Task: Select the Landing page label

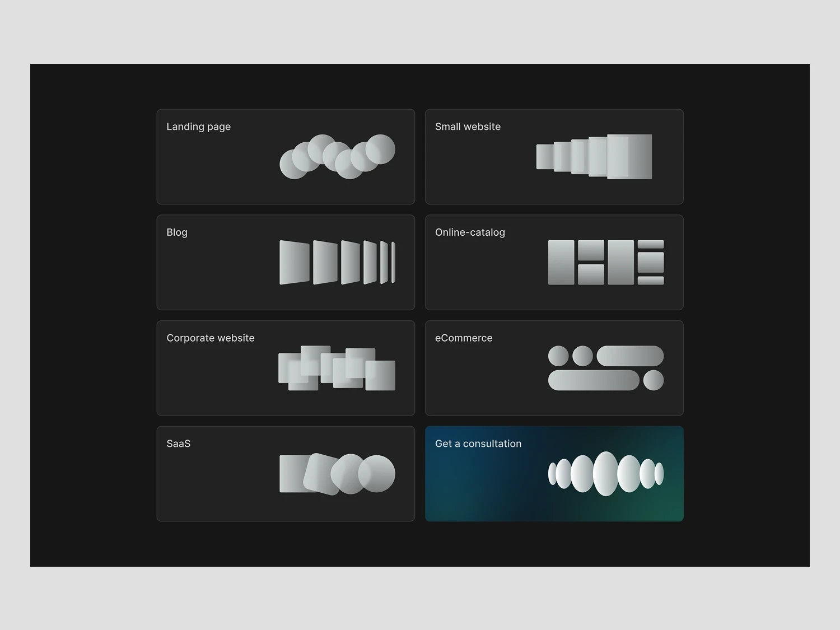Action: (199, 127)
